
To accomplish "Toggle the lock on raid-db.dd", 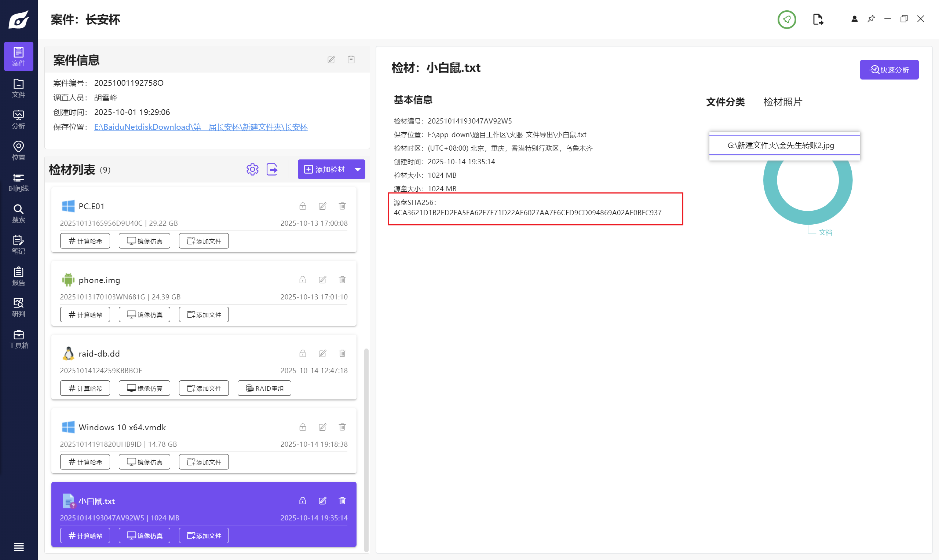I will tap(303, 353).
